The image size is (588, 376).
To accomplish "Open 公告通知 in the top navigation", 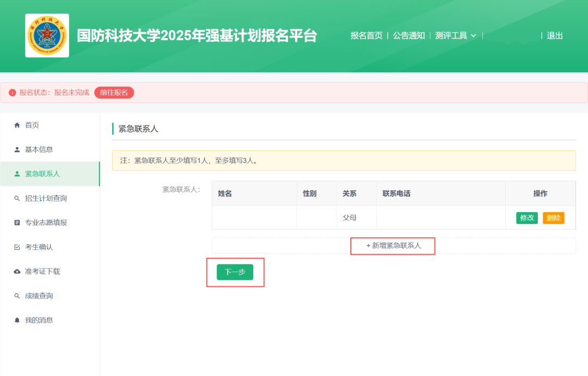I will (x=409, y=35).
